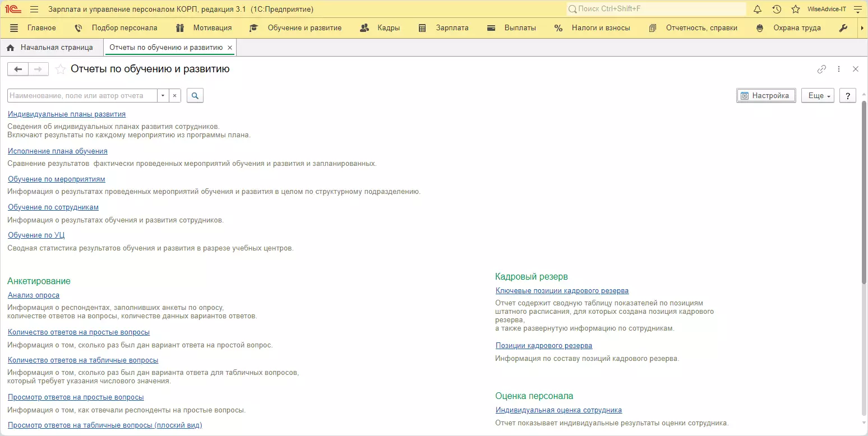
Task: Click the Настройка button
Action: click(766, 96)
